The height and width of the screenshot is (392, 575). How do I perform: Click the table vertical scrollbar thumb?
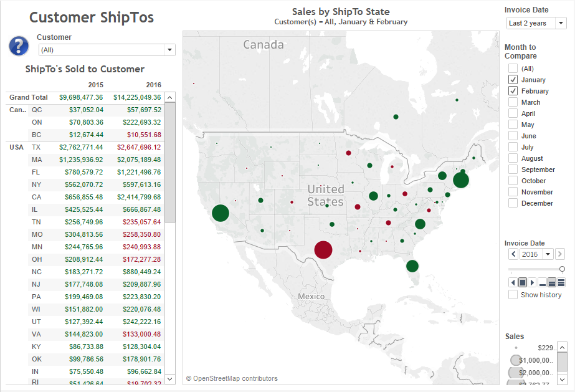tap(170, 162)
